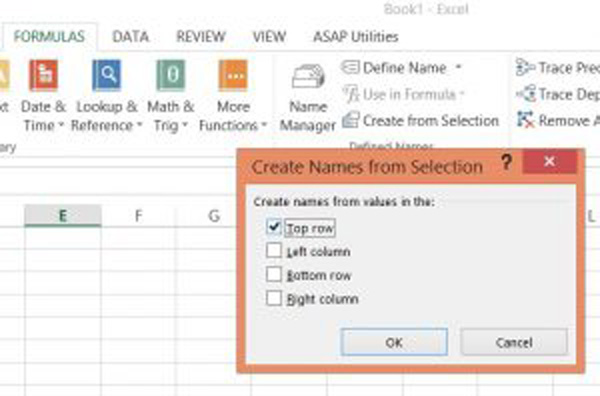Confirm the dialog with OK
The image size is (600, 396).
(394, 342)
